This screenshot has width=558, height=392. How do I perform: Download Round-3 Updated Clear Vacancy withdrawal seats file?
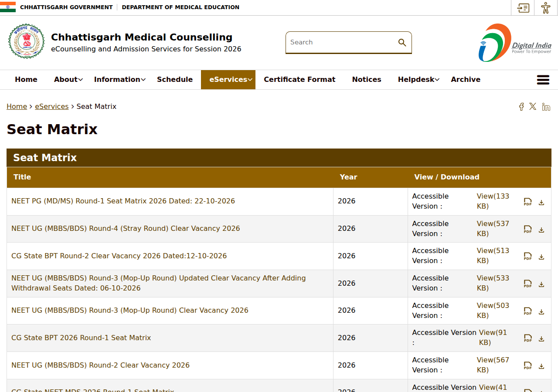click(x=541, y=284)
